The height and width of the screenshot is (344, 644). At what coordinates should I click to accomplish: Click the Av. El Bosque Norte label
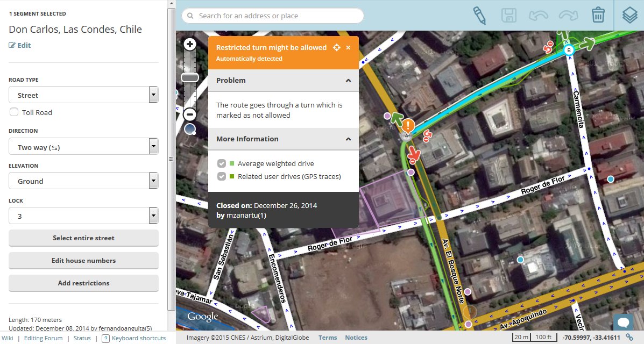click(x=453, y=271)
